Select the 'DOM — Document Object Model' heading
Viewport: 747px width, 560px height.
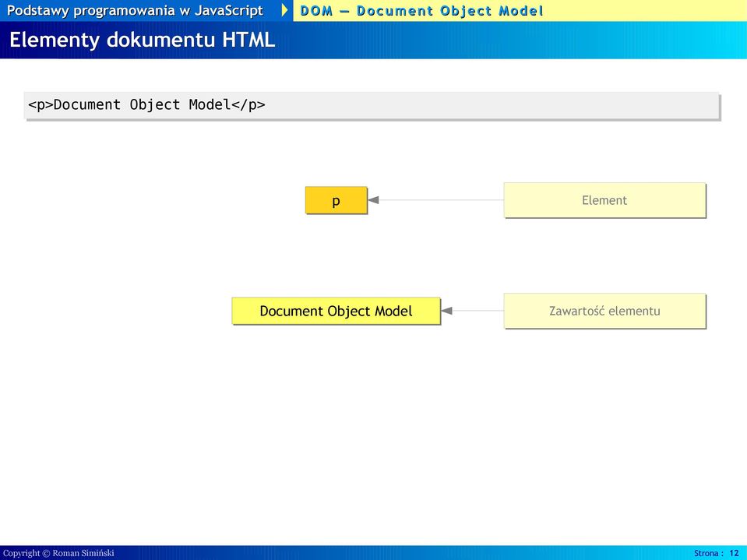(x=421, y=10)
